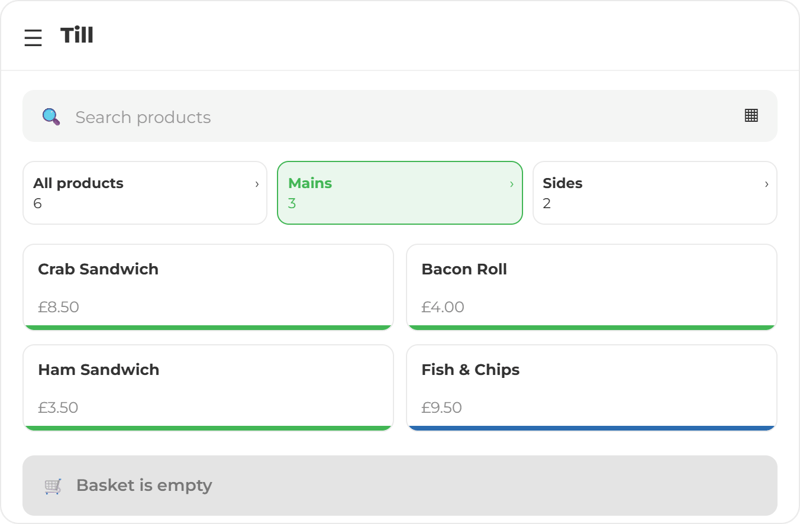Add Crab Sandwich to the basket
Image resolution: width=800 pixels, height=524 pixels.
pos(208,287)
